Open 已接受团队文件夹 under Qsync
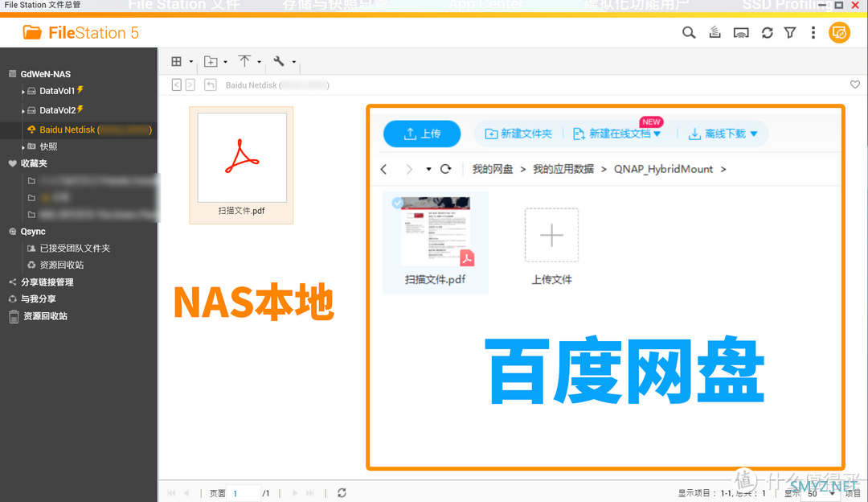The image size is (868, 502). 75,249
